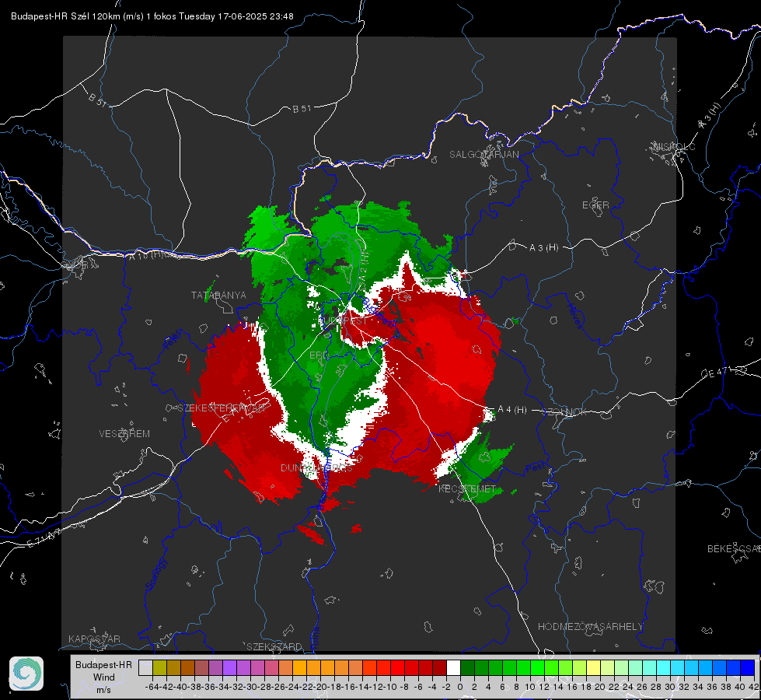Select the olive swatch after -64

[x=159, y=667]
